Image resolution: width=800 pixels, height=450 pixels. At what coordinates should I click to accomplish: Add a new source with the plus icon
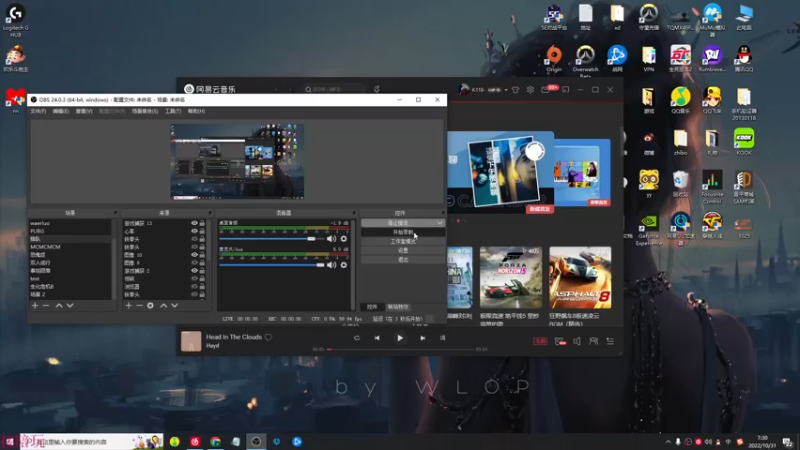pos(129,306)
